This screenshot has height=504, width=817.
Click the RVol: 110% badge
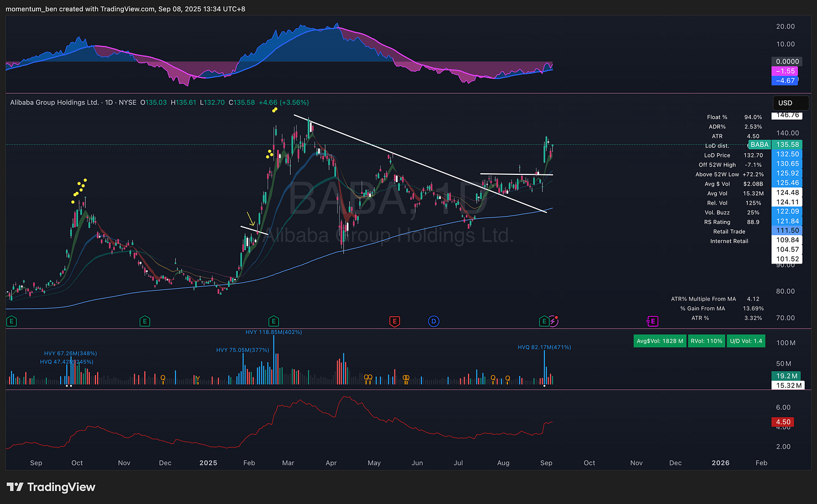(706, 341)
